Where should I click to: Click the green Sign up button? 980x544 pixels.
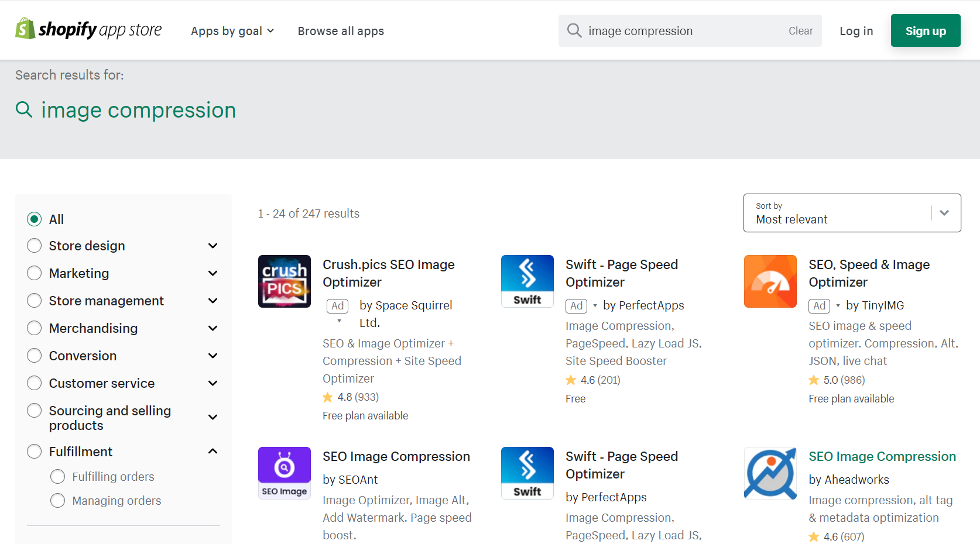click(x=925, y=31)
